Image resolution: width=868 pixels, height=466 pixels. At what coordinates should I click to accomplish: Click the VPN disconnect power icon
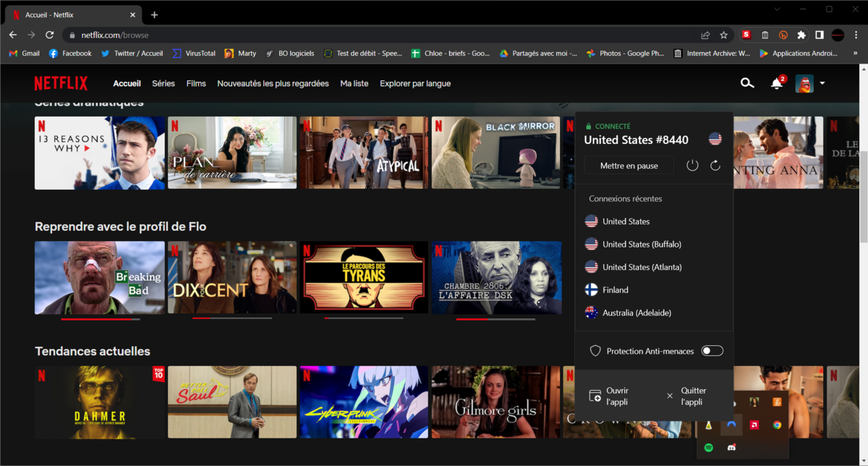692,166
